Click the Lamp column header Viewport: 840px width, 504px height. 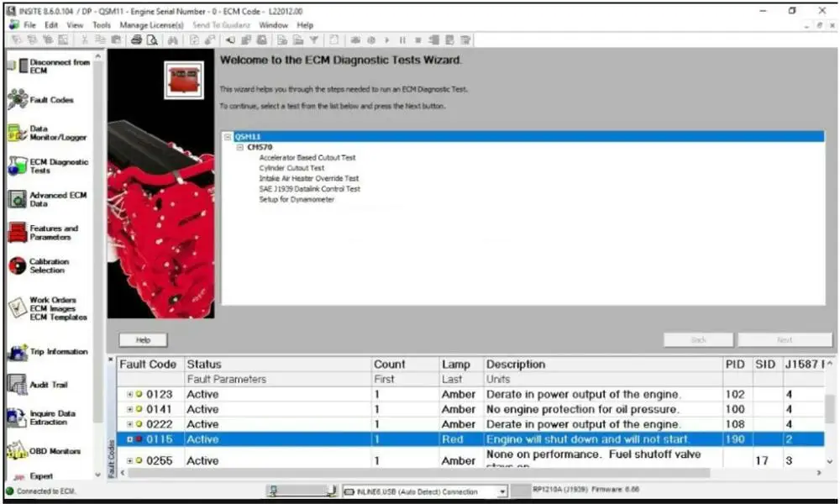(x=461, y=365)
